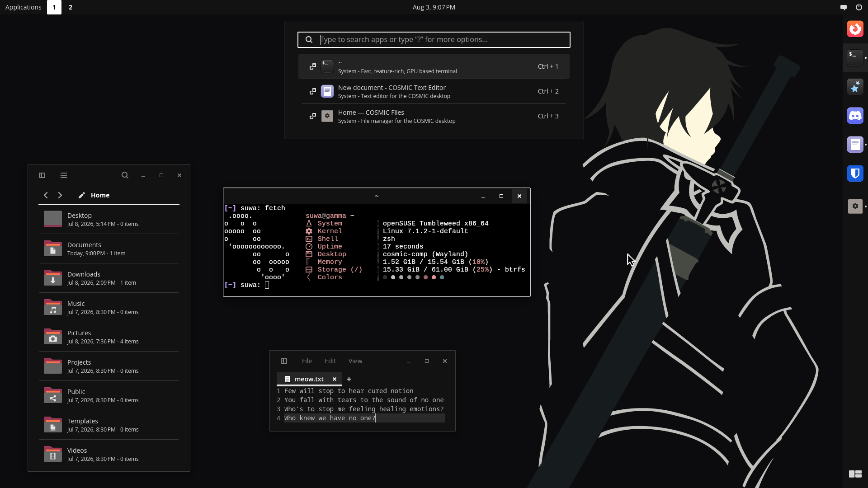Switch to the meow.txt tab

point(309,379)
